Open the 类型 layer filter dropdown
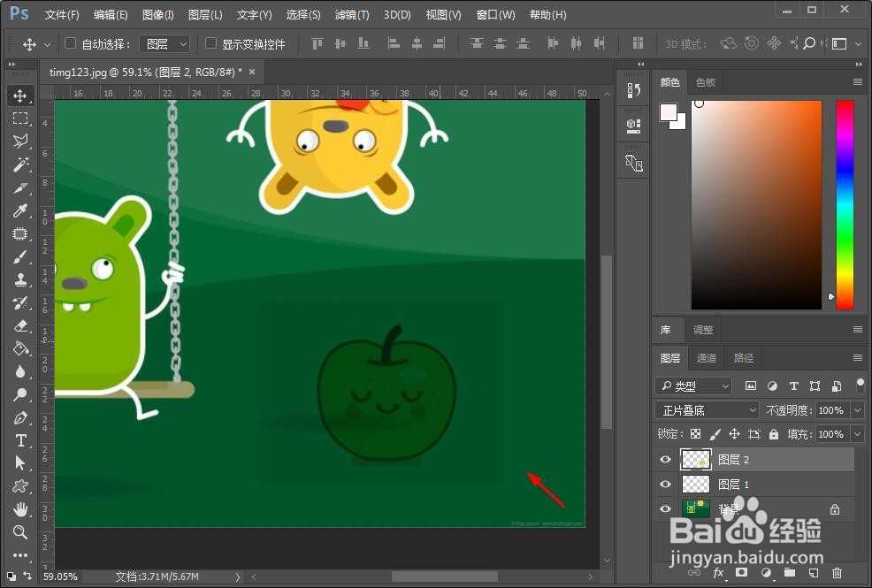 [694, 386]
